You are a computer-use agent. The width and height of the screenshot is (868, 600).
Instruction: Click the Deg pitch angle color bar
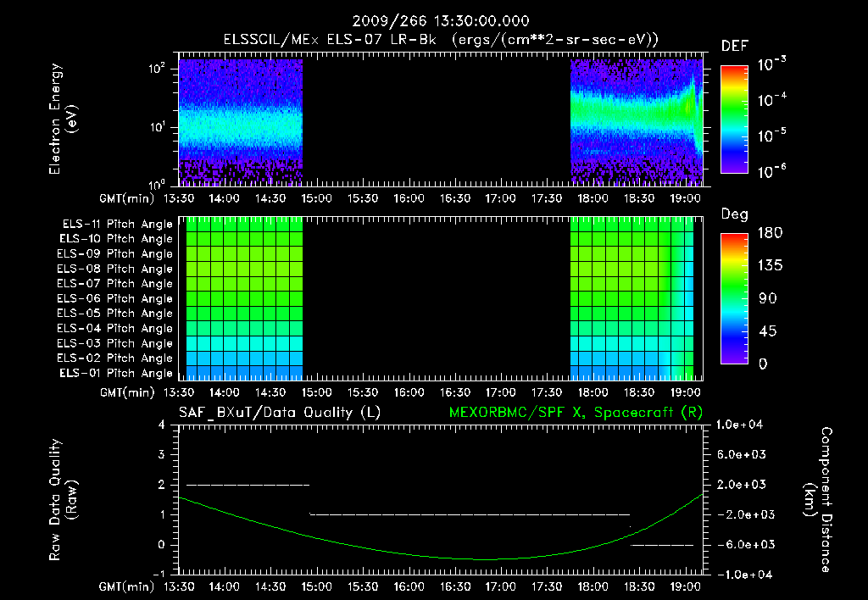coord(734,298)
